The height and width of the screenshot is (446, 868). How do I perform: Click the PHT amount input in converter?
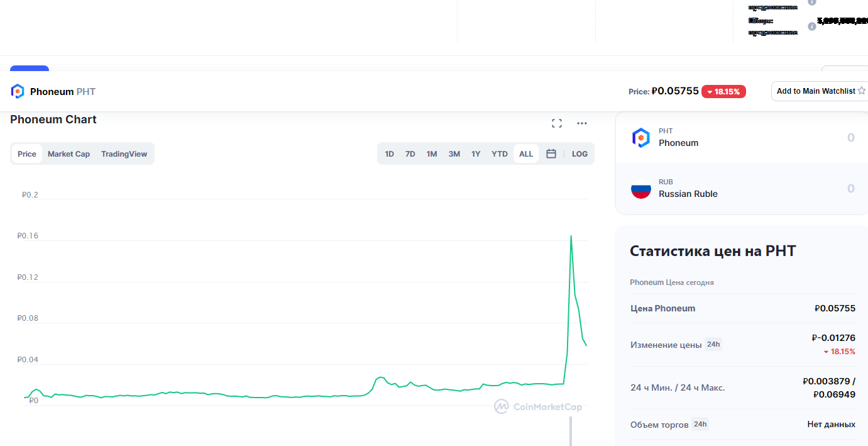850,137
